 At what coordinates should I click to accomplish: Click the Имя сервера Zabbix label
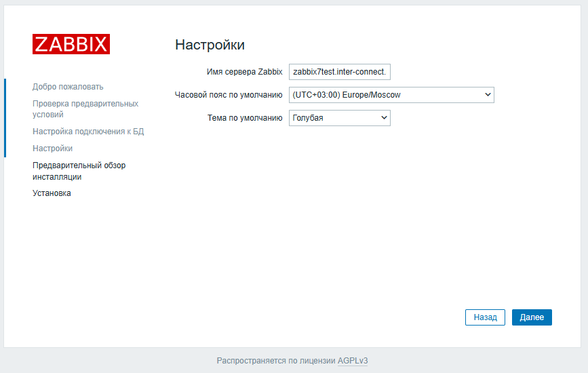245,72
